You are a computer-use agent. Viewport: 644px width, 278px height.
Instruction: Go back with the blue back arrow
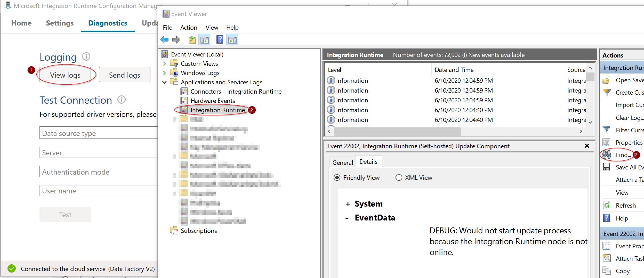164,40
